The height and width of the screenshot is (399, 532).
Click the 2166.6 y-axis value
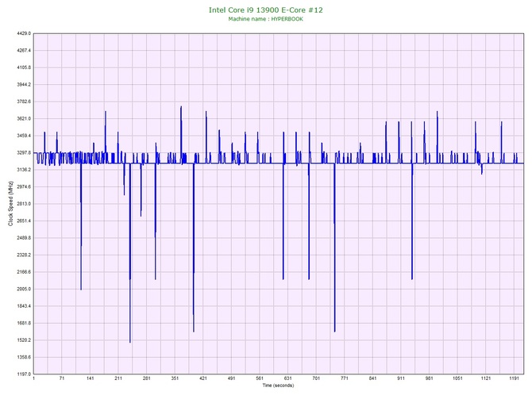coord(24,272)
